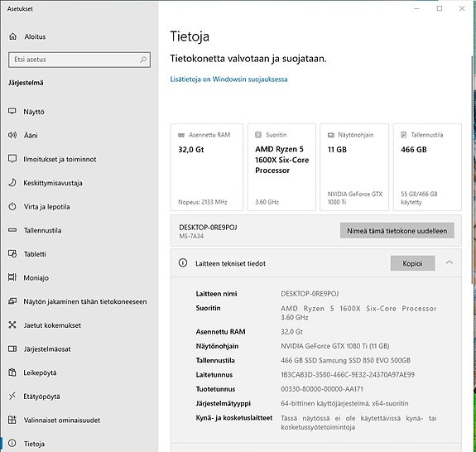Click the Näytönohjain 11 GB card
This screenshot has width=476, height=452.
coord(354,167)
